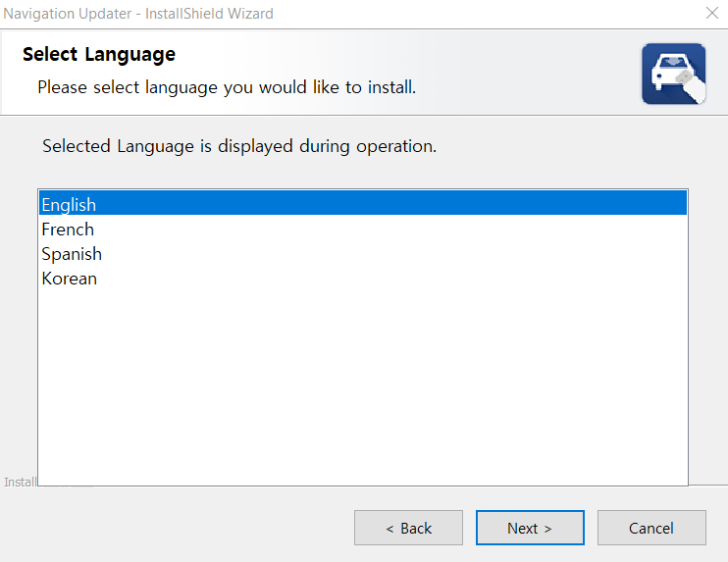Screen dimensions: 728x562
Task: Click the InstallShield label at bottom left
Action: click(20, 483)
